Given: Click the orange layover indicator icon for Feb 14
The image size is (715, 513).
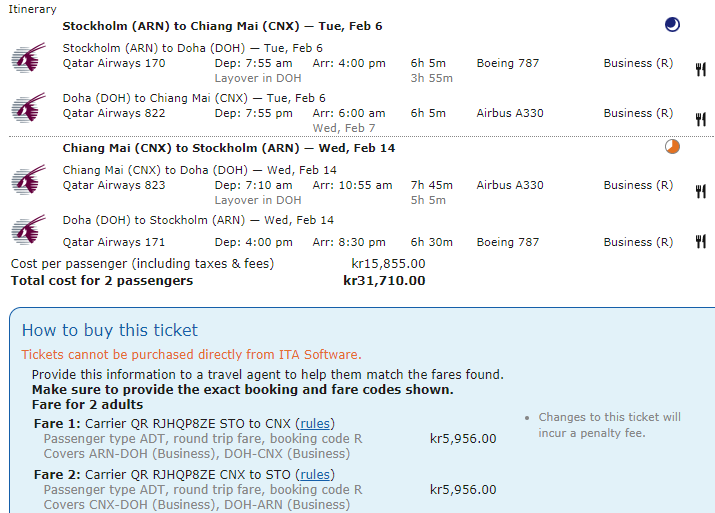Looking at the screenshot, I should (672, 147).
